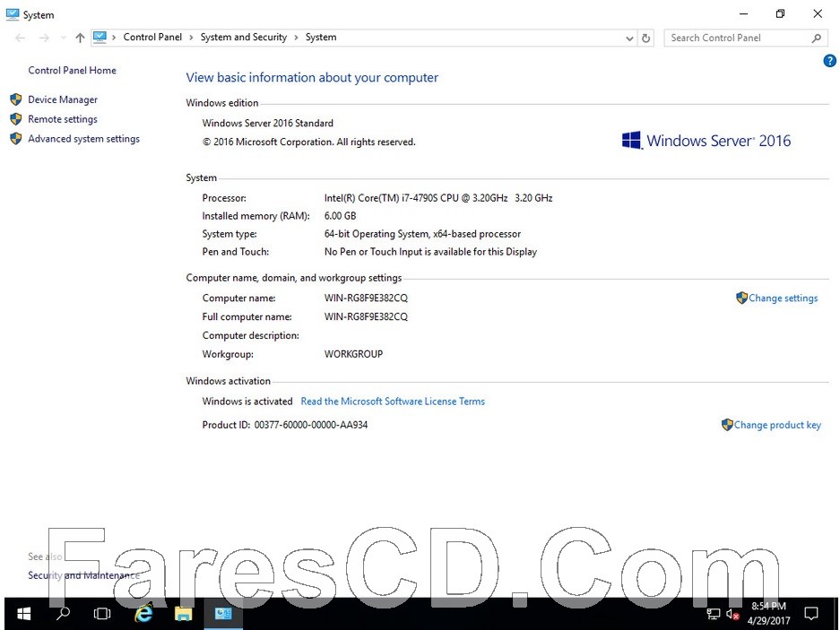Open address bar history dropdown
This screenshot has height=630, width=840.
pyautogui.click(x=629, y=38)
